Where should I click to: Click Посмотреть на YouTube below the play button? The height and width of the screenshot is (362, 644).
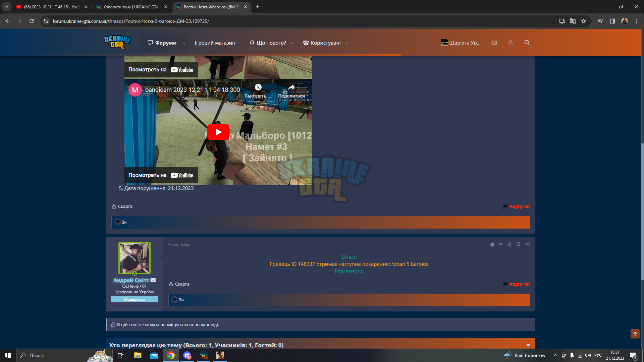[161, 175]
